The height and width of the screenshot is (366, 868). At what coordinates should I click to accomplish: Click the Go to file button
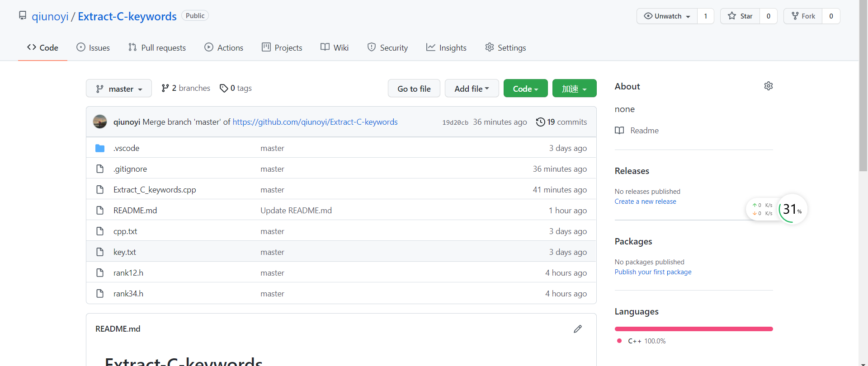(414, 89)
